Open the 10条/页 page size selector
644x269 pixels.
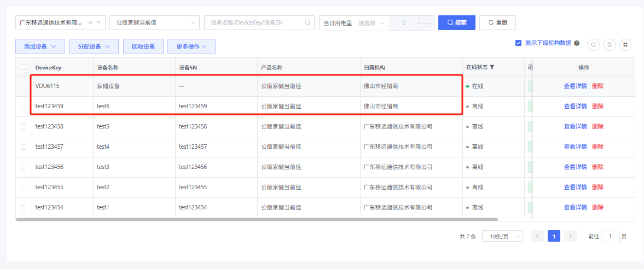(502, 236)
